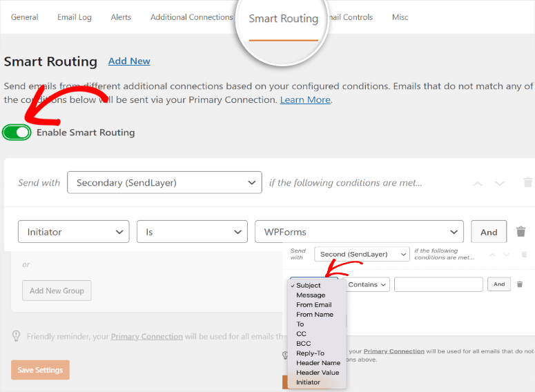The width and height of the screenshot is (535, 392).
Task: Open the Is operator dropdown
Action: (x=192, y=232)
